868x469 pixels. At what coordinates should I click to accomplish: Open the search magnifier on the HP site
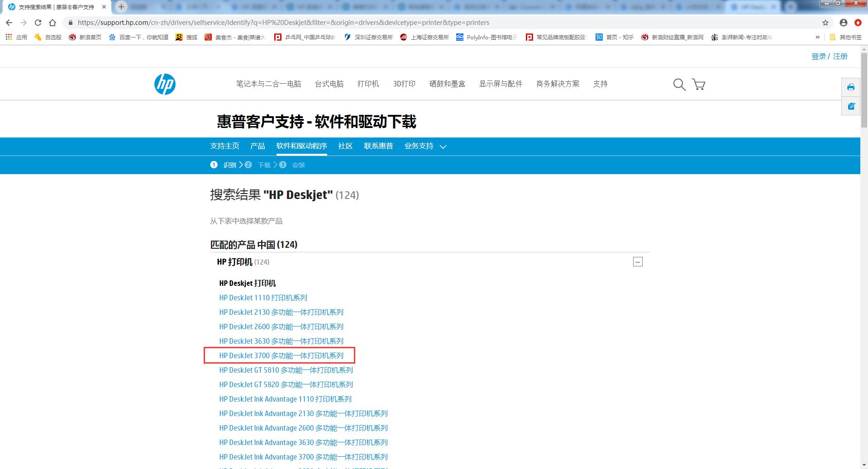(678, 85)
